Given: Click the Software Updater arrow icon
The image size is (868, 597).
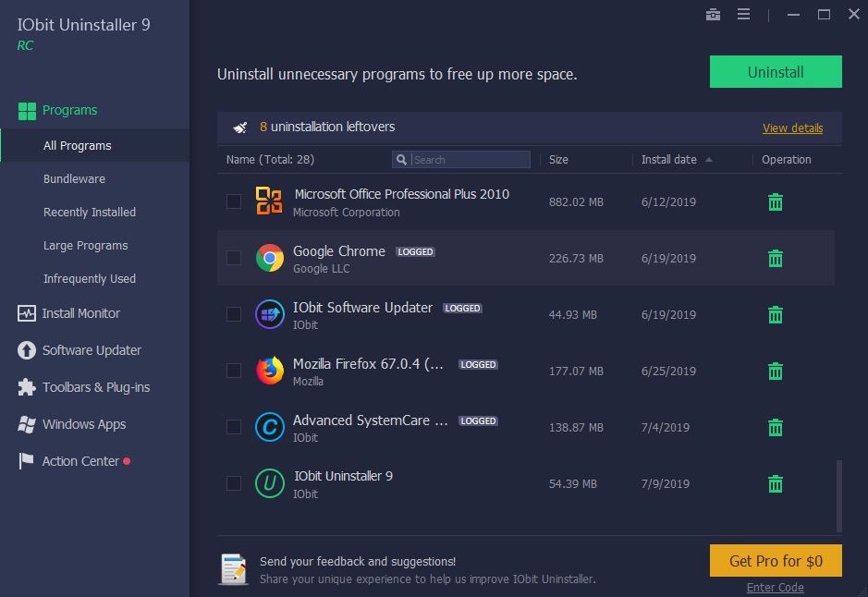Looking at the screenshot, I should point(27,350).
